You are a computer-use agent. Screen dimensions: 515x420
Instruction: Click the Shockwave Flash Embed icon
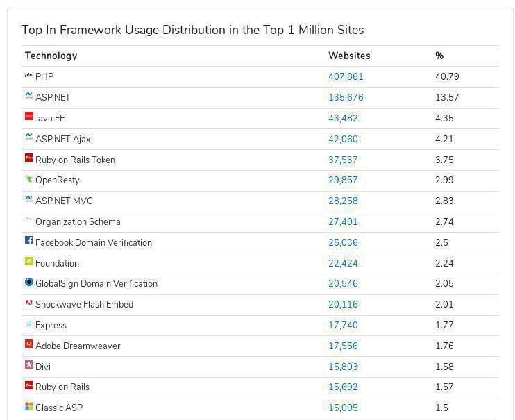click(29, 303)
